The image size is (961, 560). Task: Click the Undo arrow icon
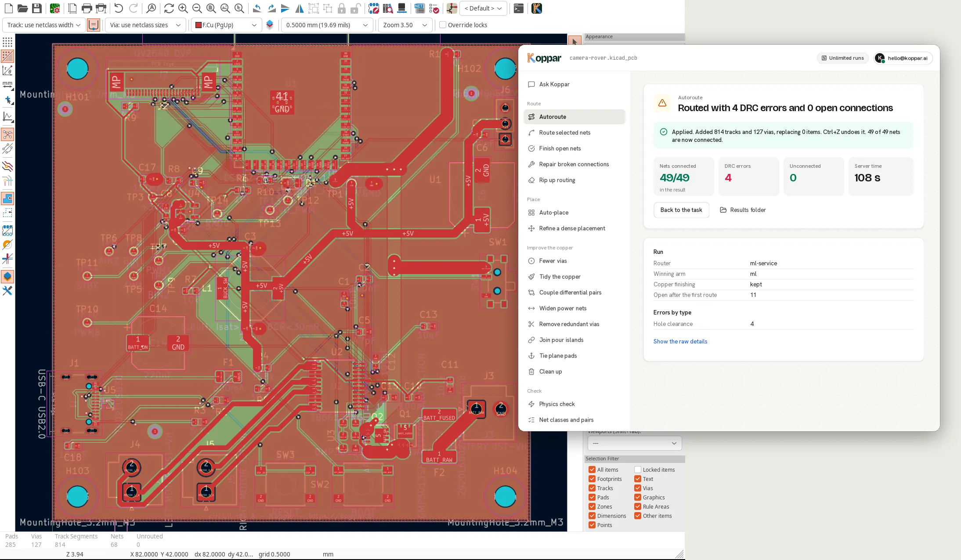click(x=119, y=8)
